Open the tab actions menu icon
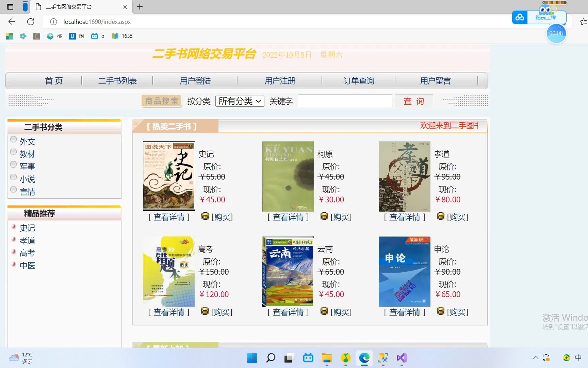The image size is (588, 368). coord(10,6)
